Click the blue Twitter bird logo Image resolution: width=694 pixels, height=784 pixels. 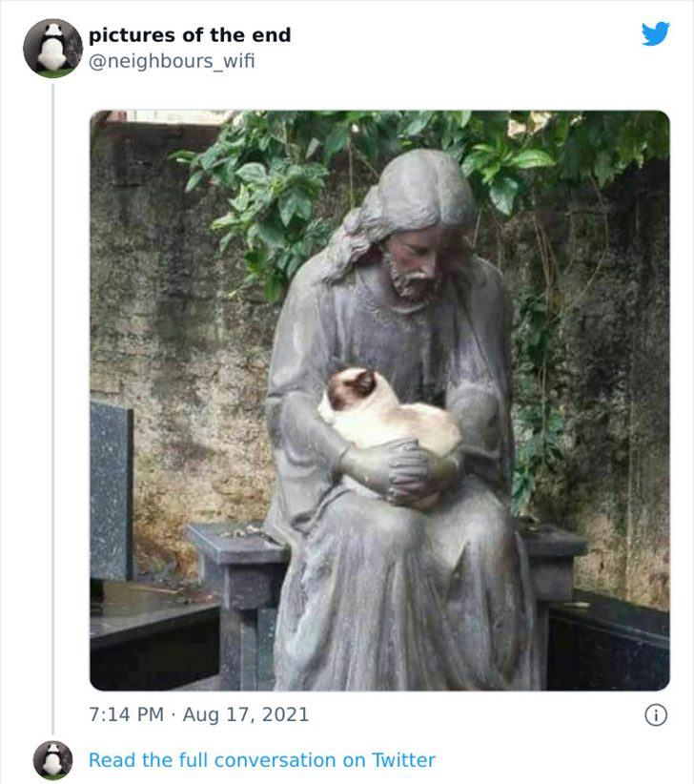tap(656, 33)
